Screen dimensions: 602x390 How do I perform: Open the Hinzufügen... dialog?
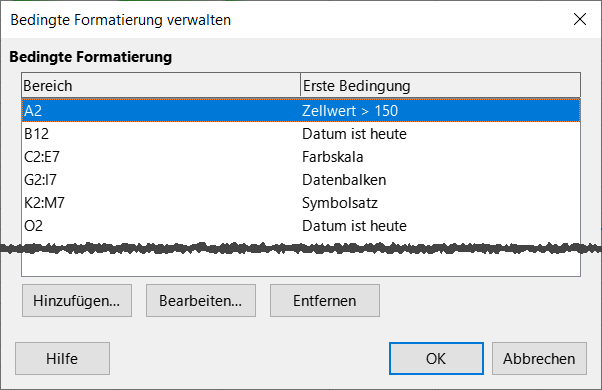[77, 301]
